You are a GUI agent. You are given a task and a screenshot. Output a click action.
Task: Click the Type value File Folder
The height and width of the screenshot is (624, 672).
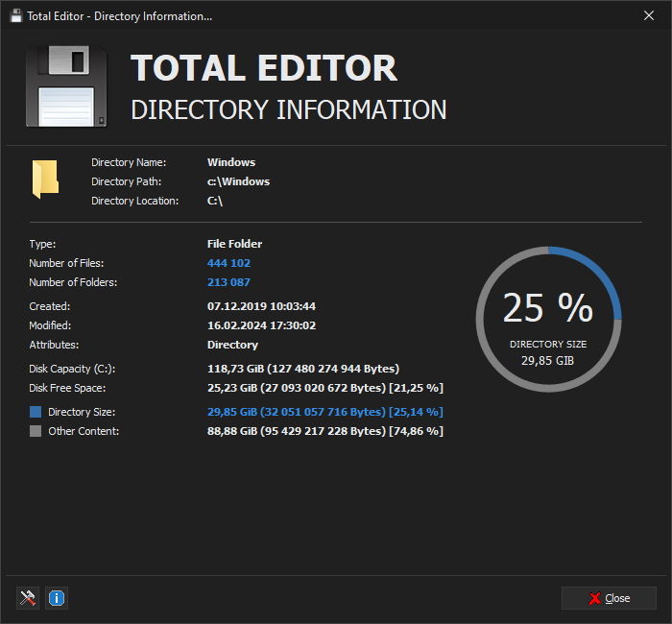(234, 244)
